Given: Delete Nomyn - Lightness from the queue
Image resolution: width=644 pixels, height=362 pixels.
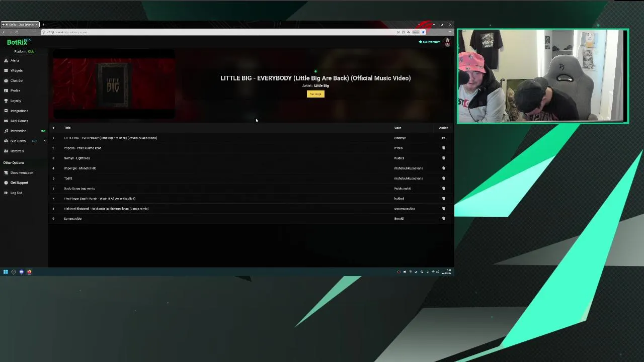Looking at the screenshot, I should [x=443, y=158].
